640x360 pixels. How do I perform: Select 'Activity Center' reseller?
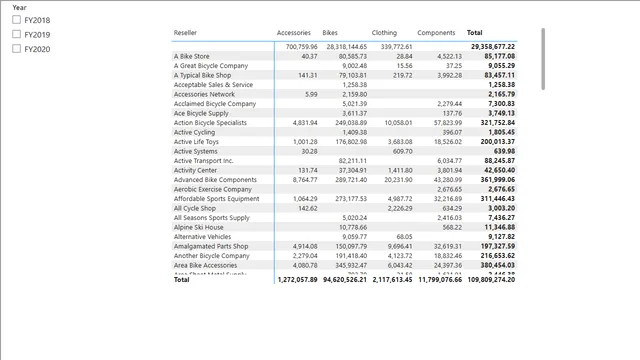pos(195,170)
